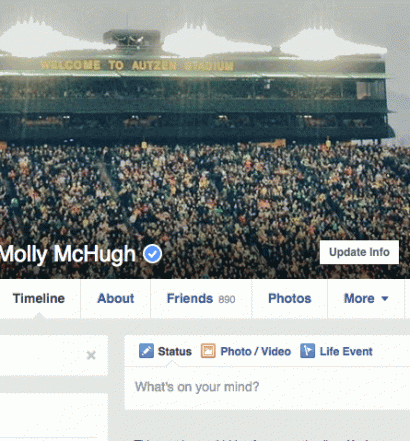Click the Molly McHugh profile name
Screen dimensions: 410x441
tap(68, 254)
